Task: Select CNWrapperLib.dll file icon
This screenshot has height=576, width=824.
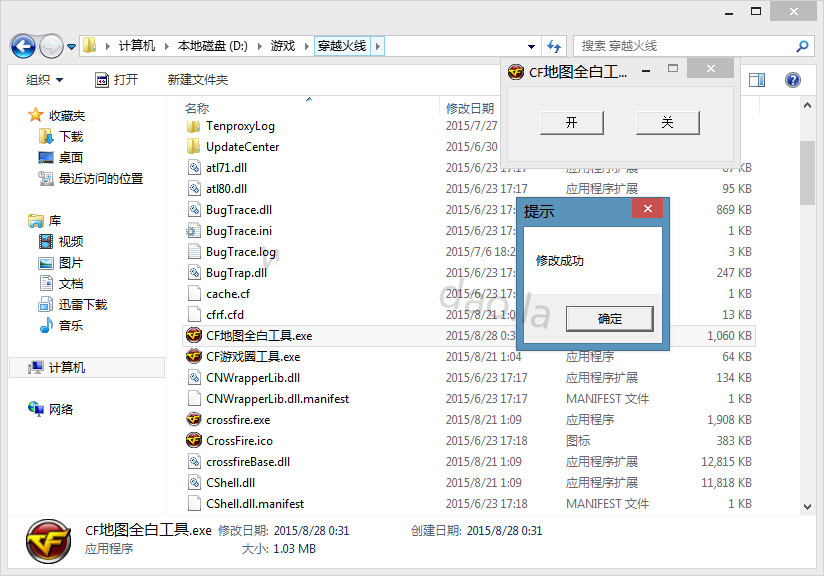Action: click(194, 378)
